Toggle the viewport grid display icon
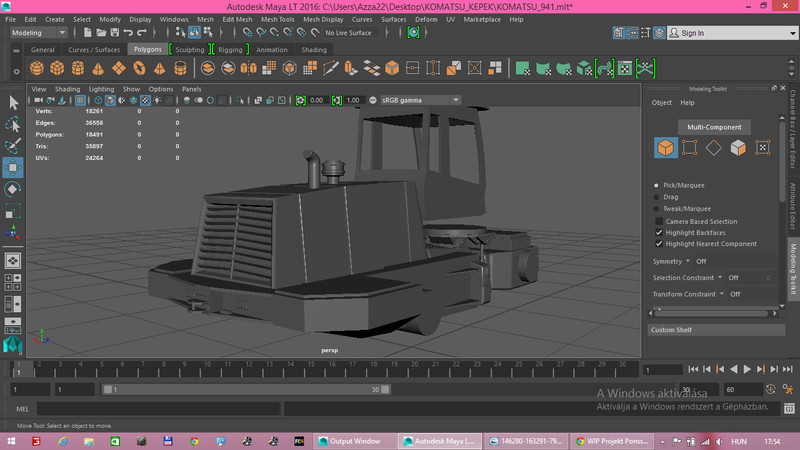Viewport: 800px width, 450px height. [x=80, y=101]
